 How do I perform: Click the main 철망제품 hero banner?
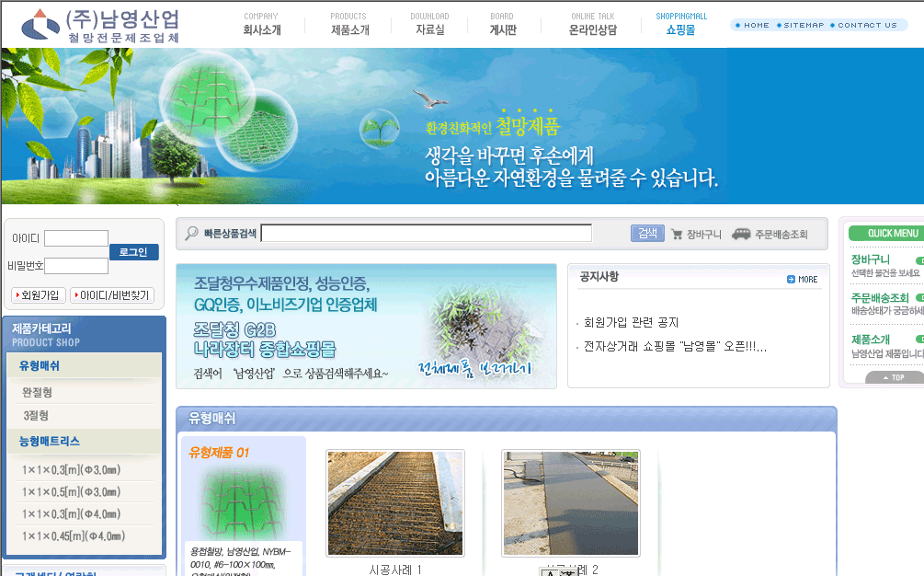click(462, 126)
